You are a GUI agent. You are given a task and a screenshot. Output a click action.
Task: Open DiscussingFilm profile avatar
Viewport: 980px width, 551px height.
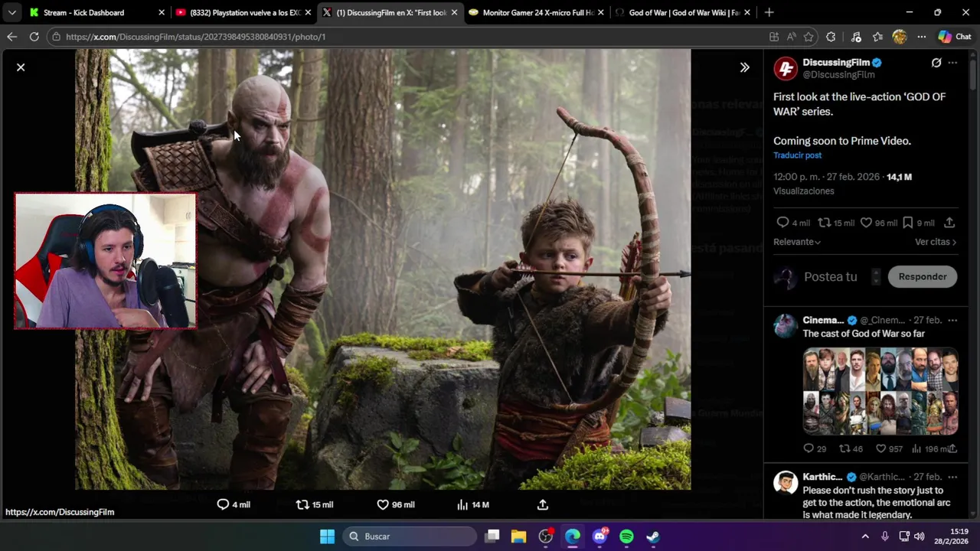(x=786, y=68)
